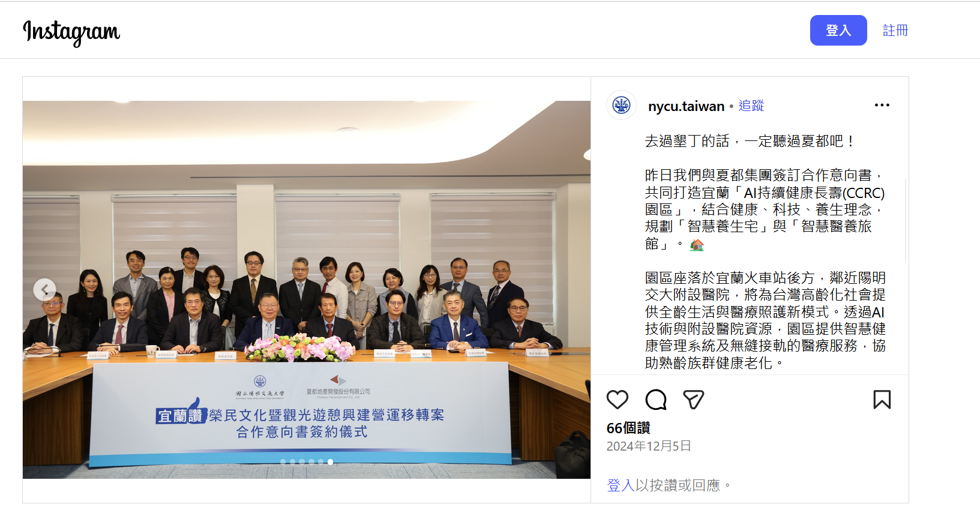Click the Instagram logo
This screenshot has height=525, width=980.
pyautogui.click(x=71, y=32)
